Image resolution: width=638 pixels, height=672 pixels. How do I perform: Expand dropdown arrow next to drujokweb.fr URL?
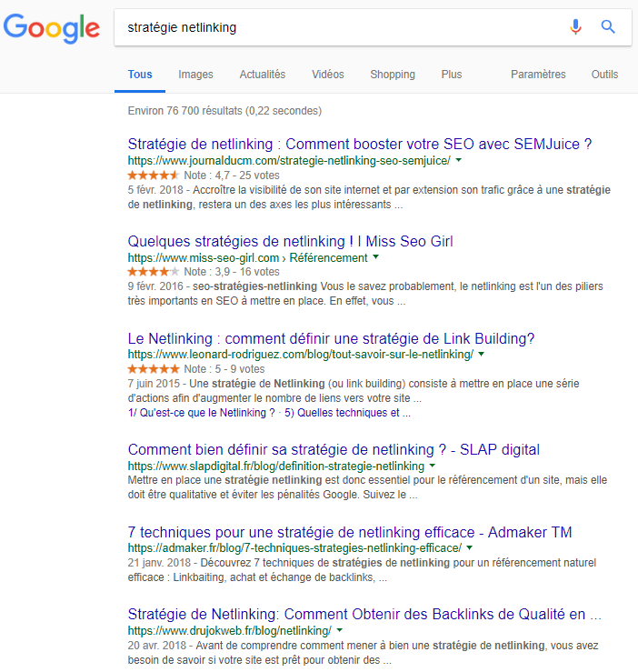pyautogui.click(x=339, y=630)
